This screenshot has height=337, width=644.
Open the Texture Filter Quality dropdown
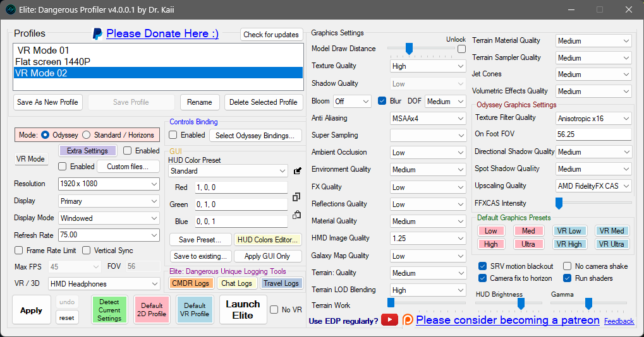pos(593,119)
